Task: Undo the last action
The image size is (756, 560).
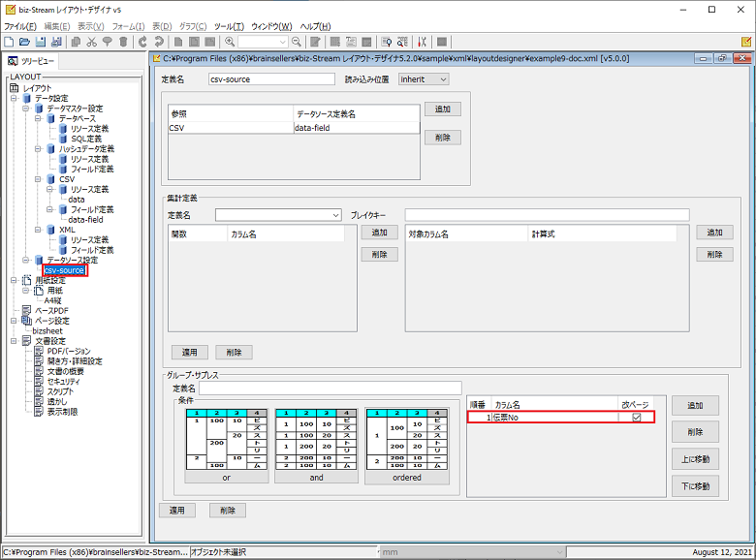Action: pos(142,42)
